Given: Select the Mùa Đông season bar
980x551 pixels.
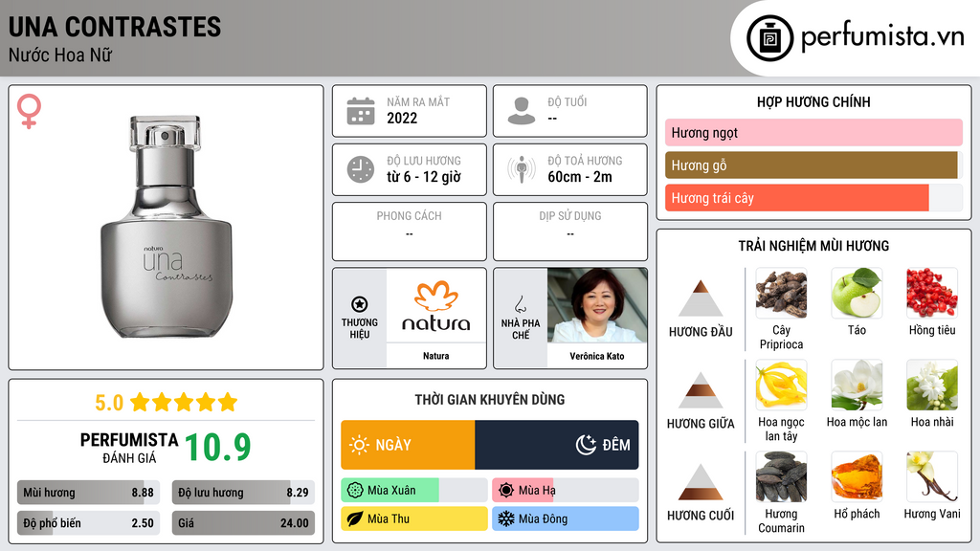Looking at the screenshot, I should pos(565,518).
